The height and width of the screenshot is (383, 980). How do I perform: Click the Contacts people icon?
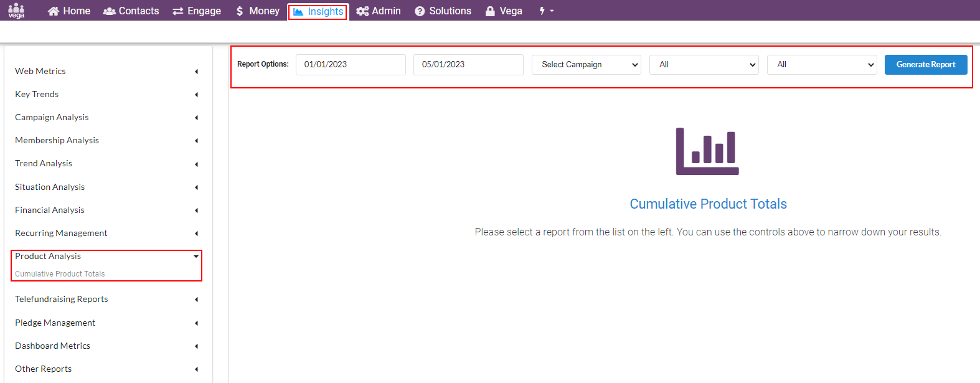pyautogui.click(x=109, y=11)
